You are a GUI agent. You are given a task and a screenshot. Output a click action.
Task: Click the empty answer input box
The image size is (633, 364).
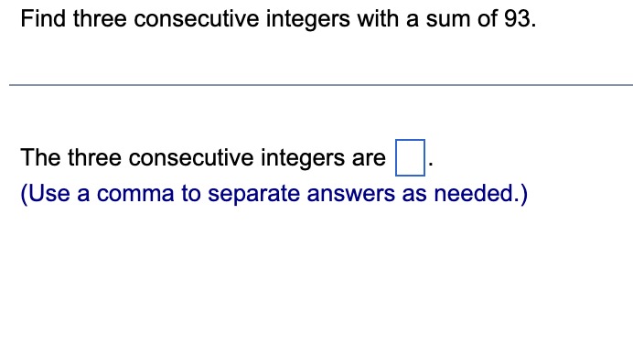click(410, 157)
